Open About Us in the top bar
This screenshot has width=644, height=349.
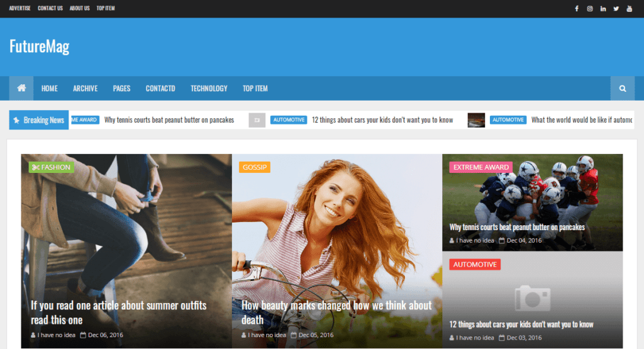[80, 8]
